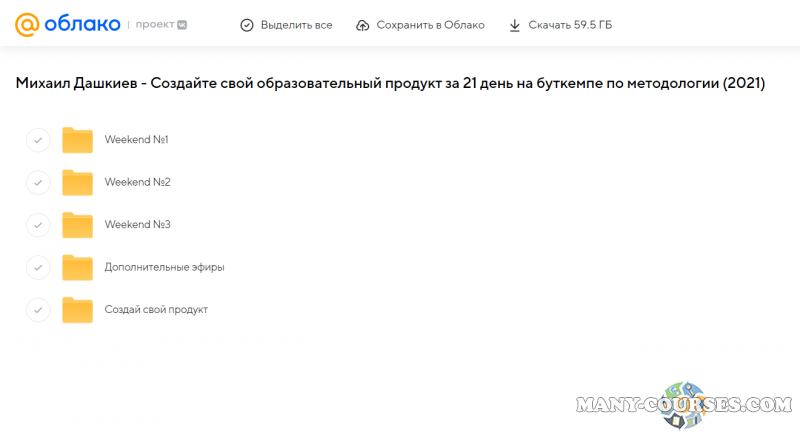Click the VK badge next to проект
Viewport: 800px width, 438px height.
click(182, 25)
